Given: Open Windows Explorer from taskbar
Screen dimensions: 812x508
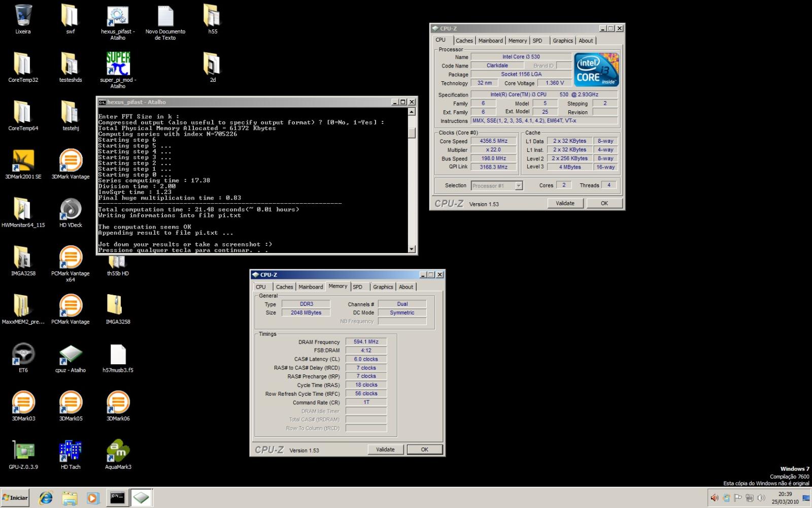Looking at the screenshot, I should (x=70, y=498).
